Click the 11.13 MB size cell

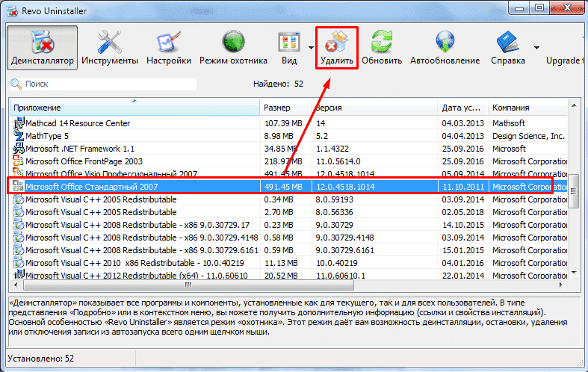[x=281, y=263]
